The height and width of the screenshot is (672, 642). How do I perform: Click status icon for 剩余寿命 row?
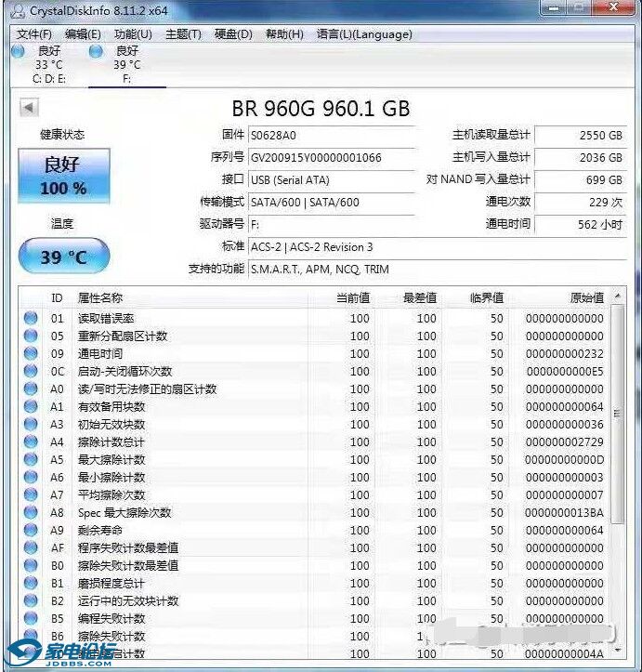(31, 530)
